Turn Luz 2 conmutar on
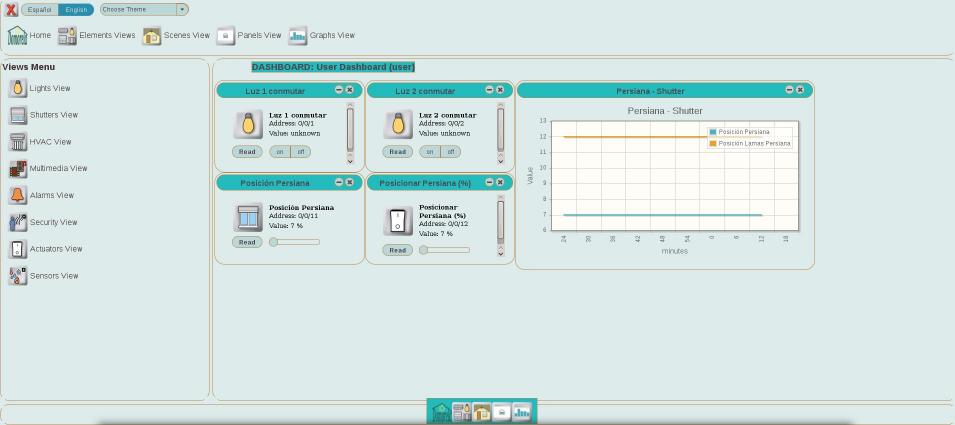 click(x=430, y=152)
